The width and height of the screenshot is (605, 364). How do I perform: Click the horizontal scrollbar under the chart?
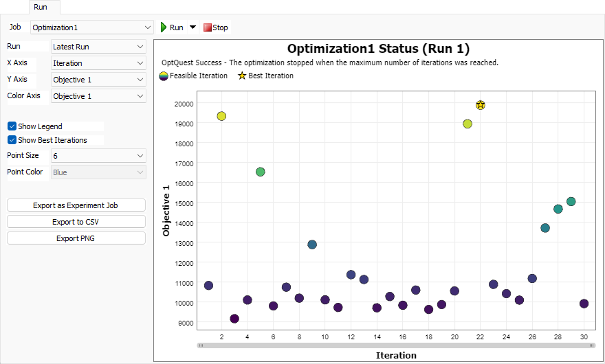[x=396, y=345]
